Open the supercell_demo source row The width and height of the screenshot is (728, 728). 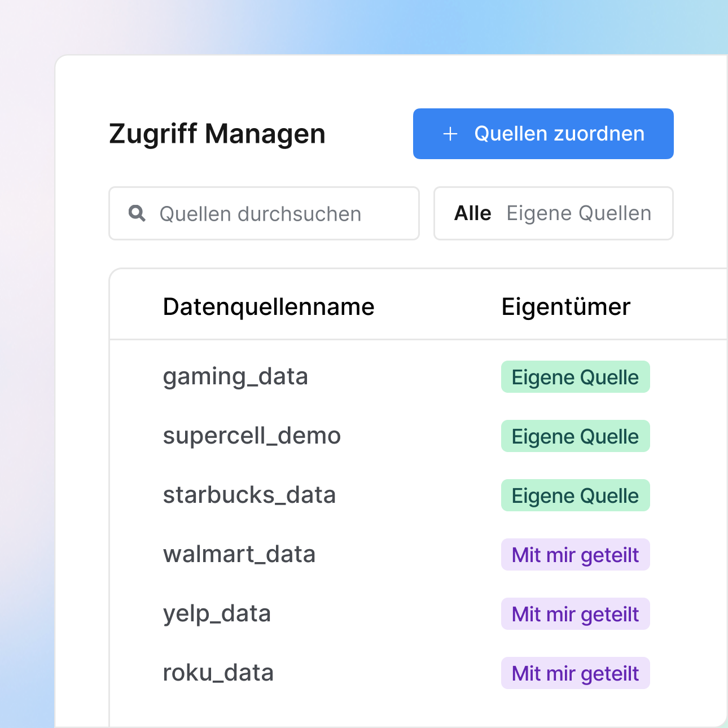(x=252, y=436)
